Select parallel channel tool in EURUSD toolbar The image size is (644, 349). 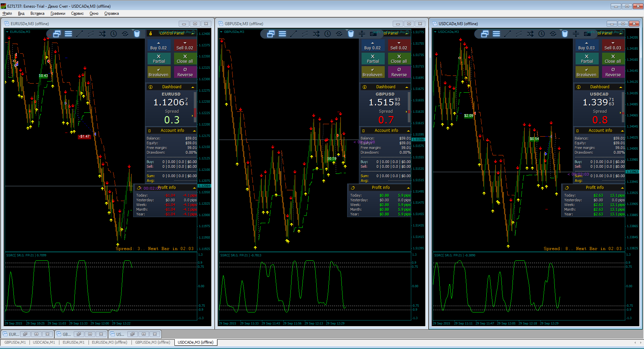click(x=91, y=34)
